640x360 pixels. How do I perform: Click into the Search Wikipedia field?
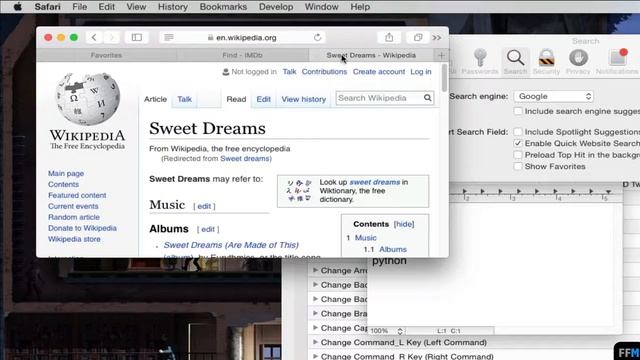point(379,98)
